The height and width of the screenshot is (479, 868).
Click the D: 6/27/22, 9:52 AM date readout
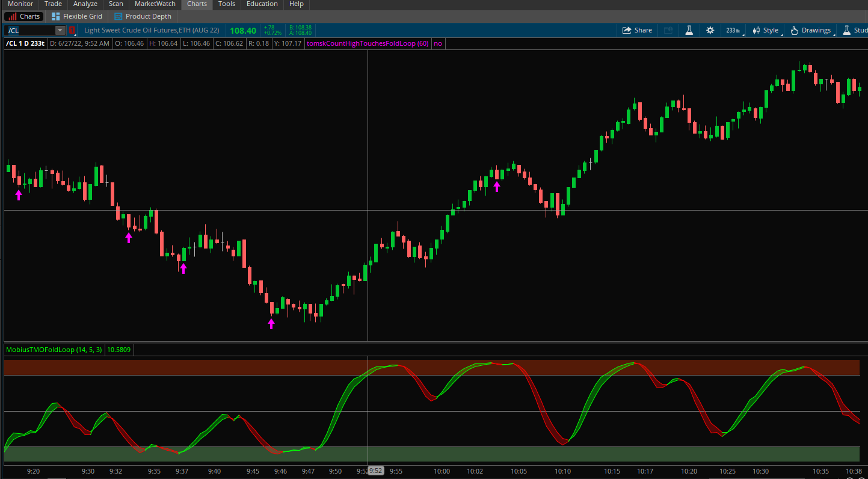(x=79, y=43)
